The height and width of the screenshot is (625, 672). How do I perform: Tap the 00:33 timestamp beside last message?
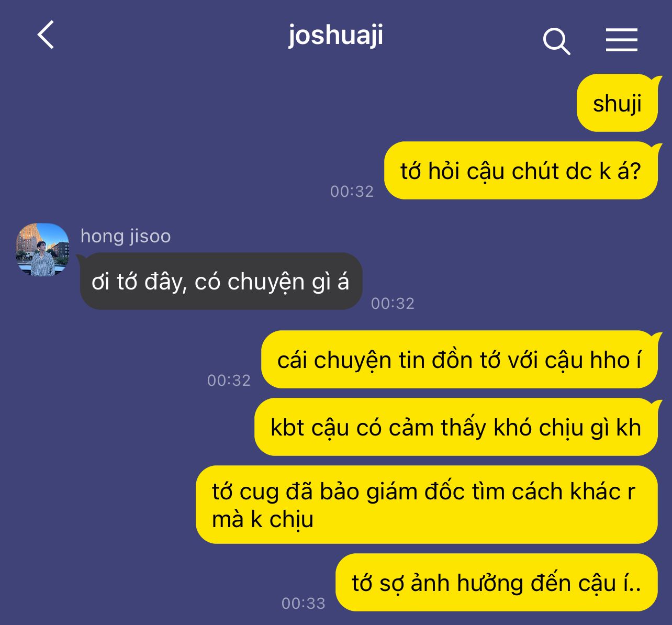point(304,604)
